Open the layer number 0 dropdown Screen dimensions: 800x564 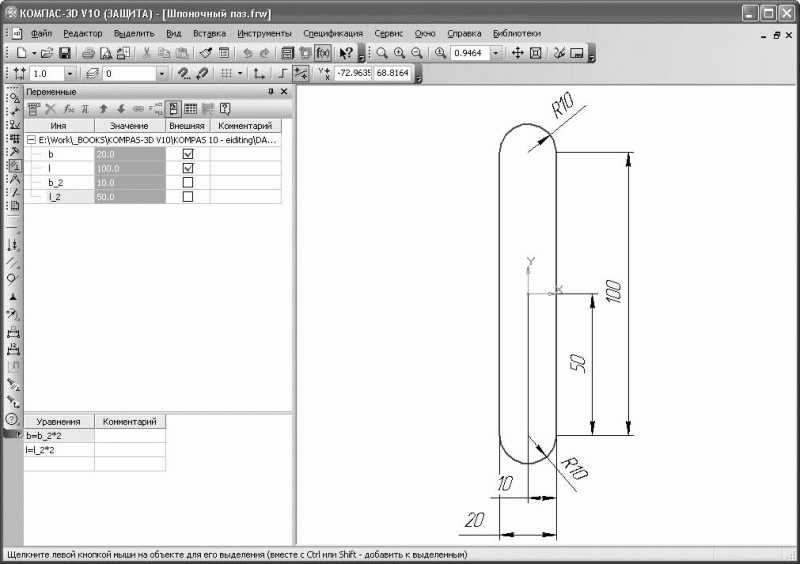(161, 73)
